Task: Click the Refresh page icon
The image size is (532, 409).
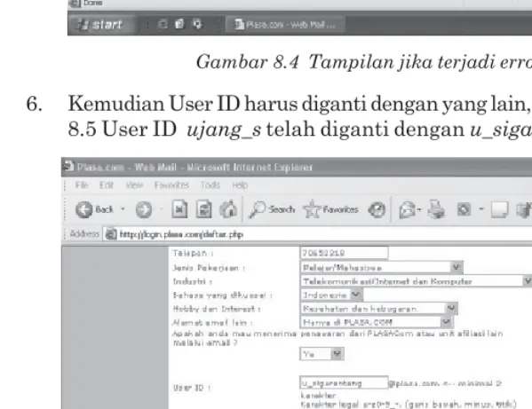Action: pyautogui.click(x=204, y=209)
